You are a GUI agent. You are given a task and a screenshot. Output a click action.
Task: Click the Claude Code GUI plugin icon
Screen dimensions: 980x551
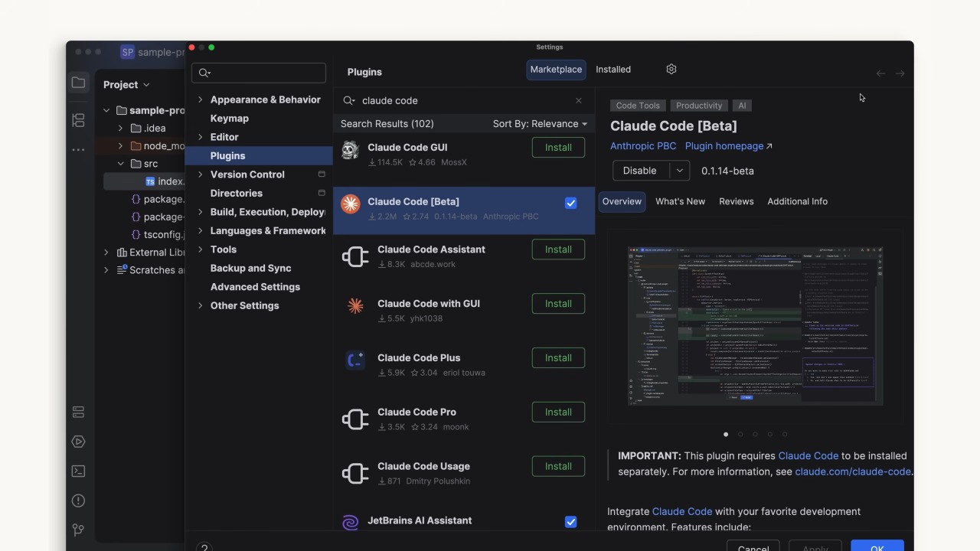point(351,150)
